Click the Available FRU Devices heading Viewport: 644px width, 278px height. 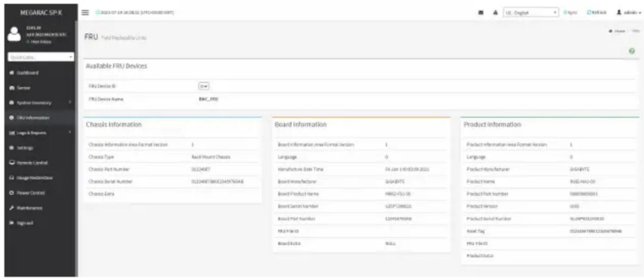[x=116, y=67]
